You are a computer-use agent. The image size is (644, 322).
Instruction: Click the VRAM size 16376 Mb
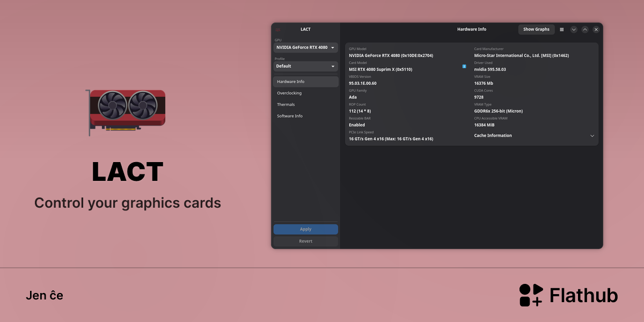coord(484,83)
